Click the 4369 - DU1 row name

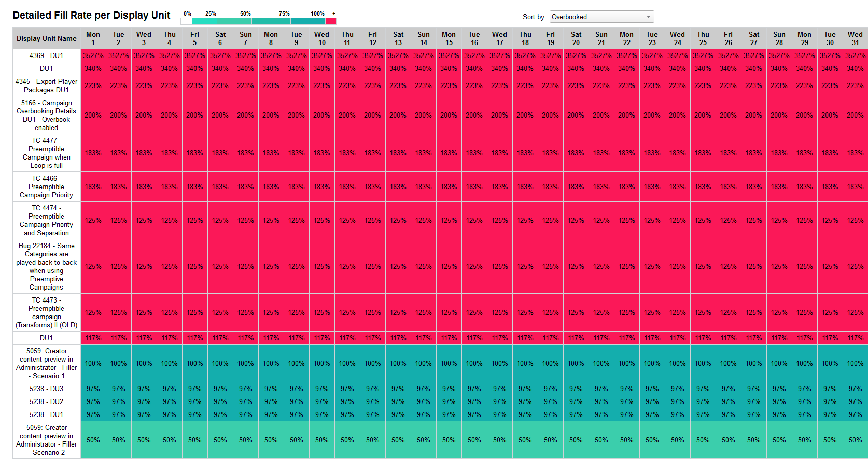tap(47, 55)
